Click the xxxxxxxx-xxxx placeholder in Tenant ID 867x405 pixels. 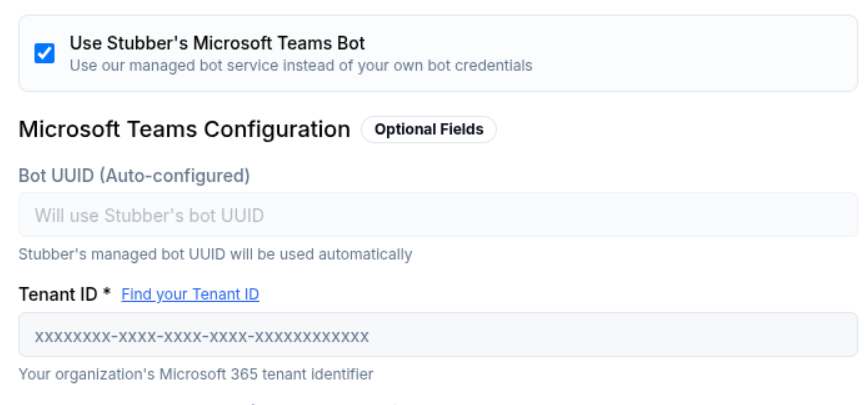click(x=202, y=335)
